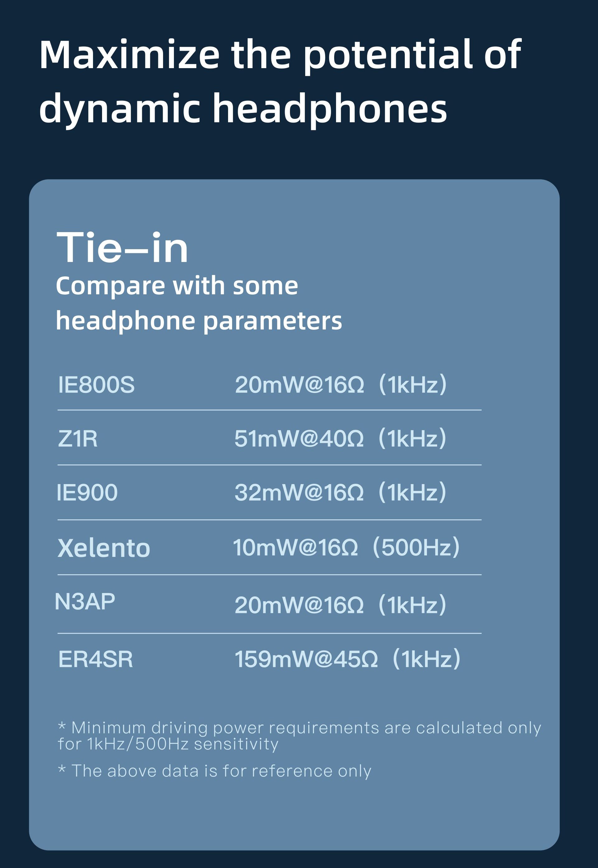Select the N3AP headphone name

click(85, 602)
